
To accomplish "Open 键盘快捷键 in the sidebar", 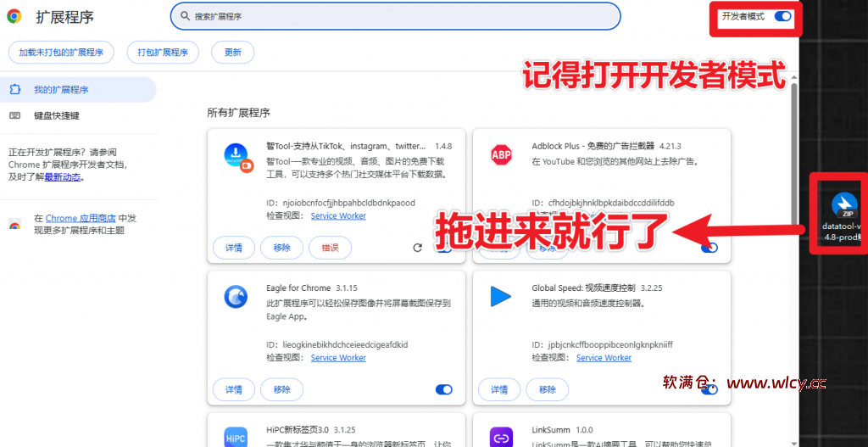I will click(78, 115).
